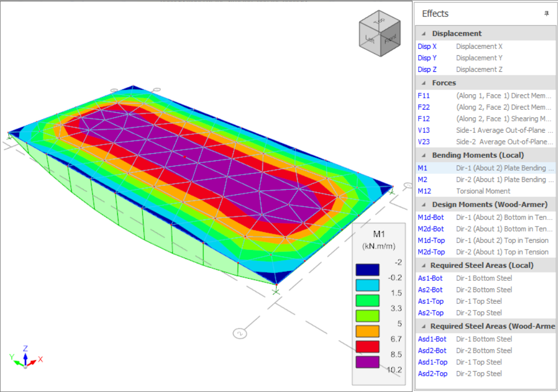
Task: Select M2 plate bending moment
Action: (422, 179)
